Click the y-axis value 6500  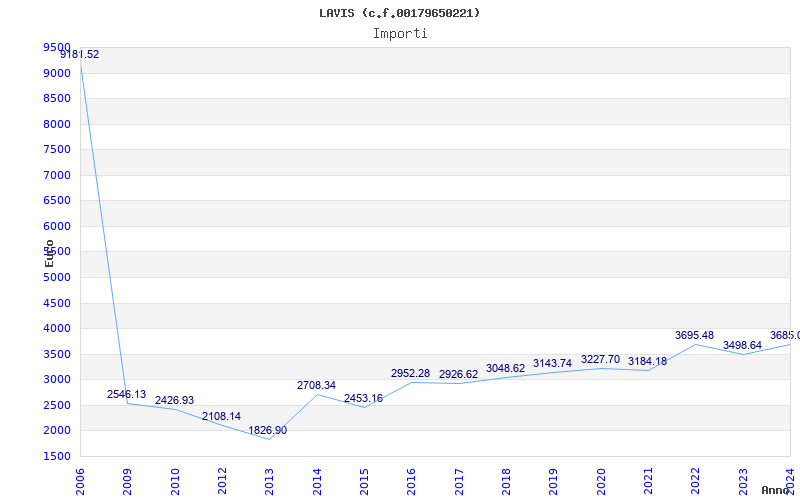(x=57, y=201)
